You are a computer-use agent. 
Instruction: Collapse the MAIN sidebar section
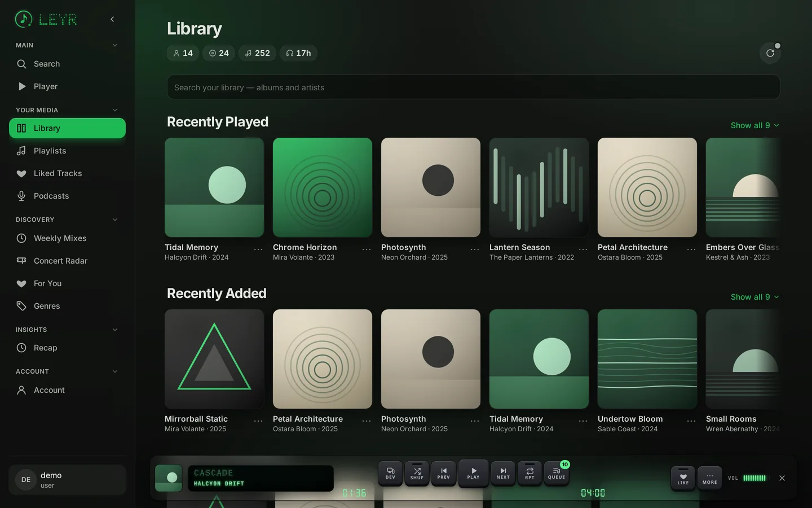(x=115, y=45)
